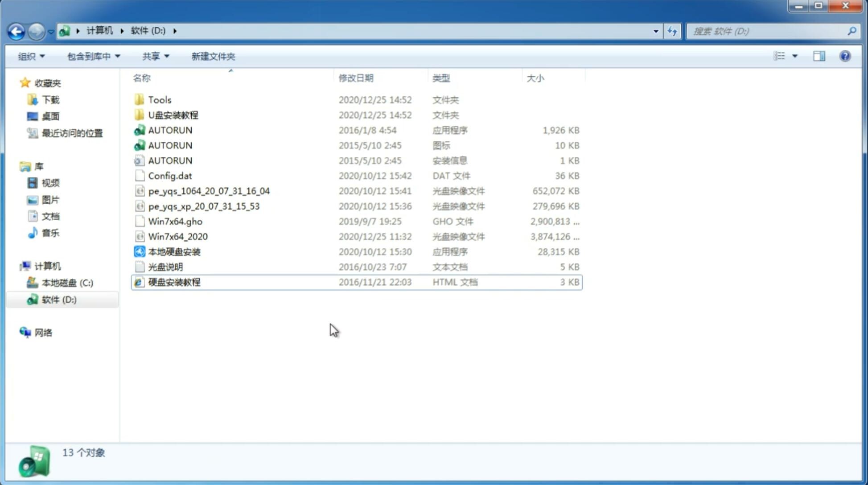Expand the 库 tree section

(17, 166)
